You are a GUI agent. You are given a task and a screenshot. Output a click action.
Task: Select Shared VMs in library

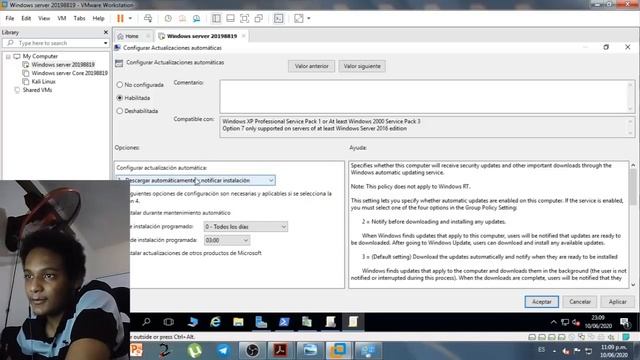point(37,90)
